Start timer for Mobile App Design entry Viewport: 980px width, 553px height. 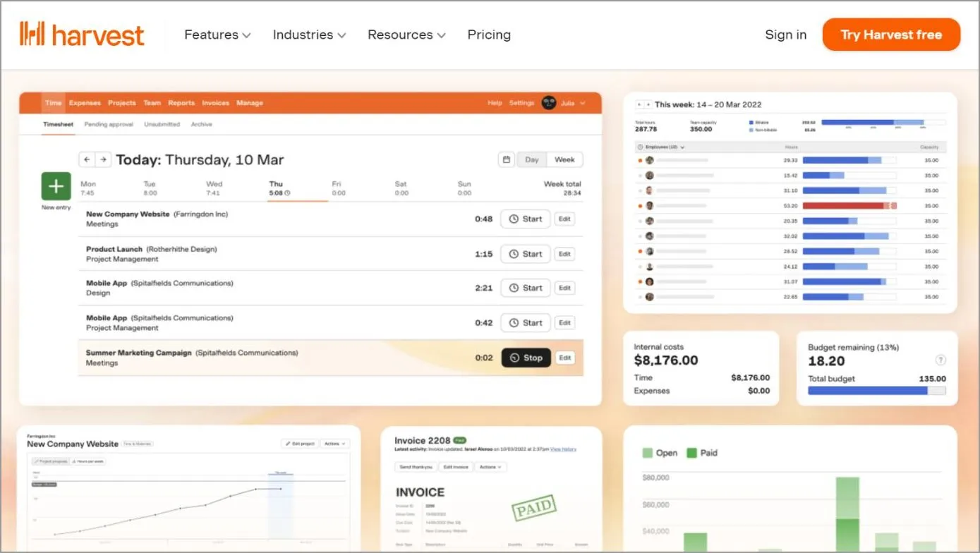pyautogui.click(x=526, y=288)
